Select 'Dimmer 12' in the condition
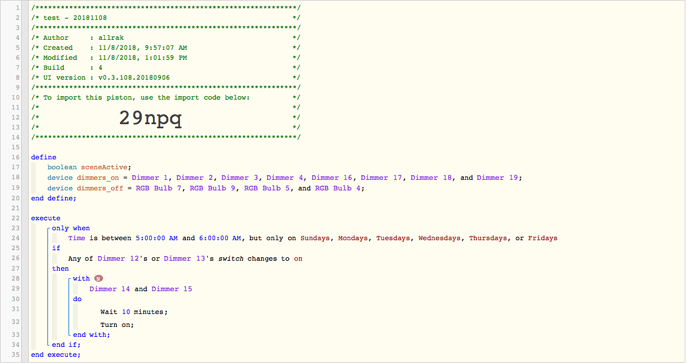 tap(118, 259)
